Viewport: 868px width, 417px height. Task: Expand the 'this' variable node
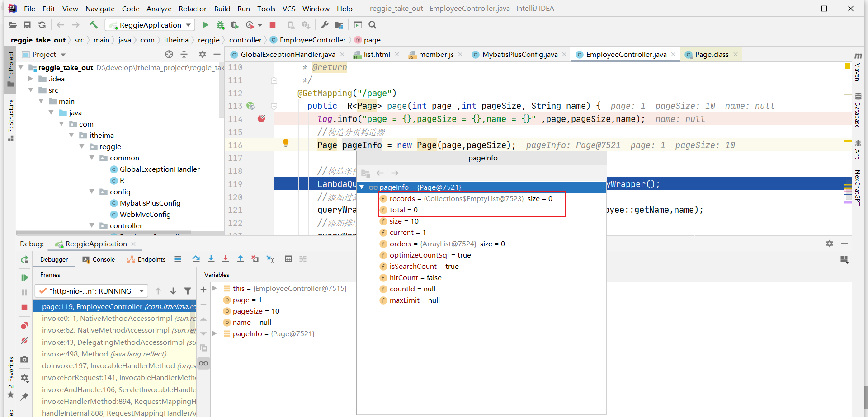coord(215,288)
